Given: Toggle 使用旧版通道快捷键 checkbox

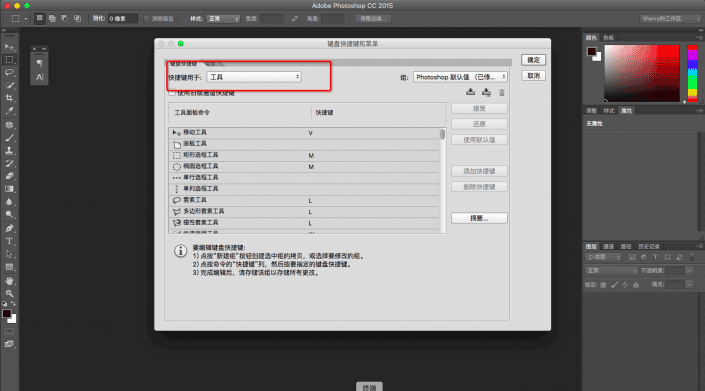Looking at the screenshot, I should pyautogui.click(x=172, y=93).
